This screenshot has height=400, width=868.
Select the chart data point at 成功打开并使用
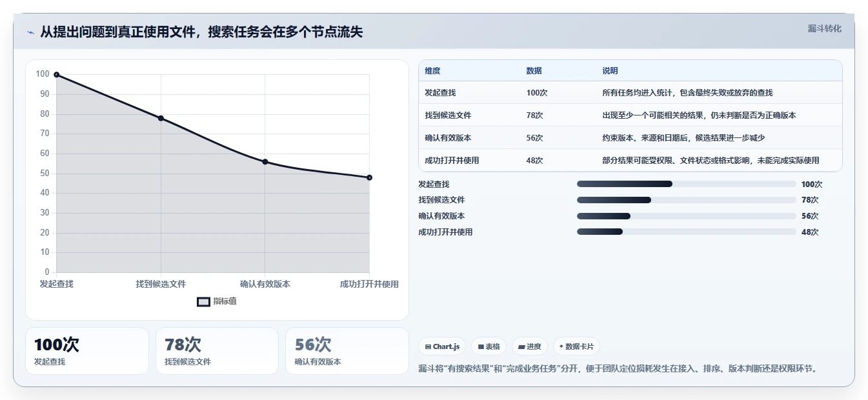(369, 177)
